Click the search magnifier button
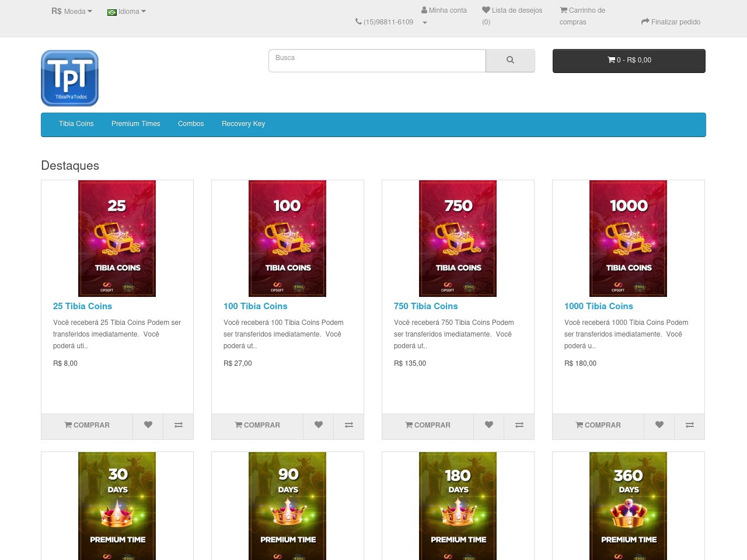The width and height of the screenshot is (747, 560). pyautogui.click(x=510, y=60)
